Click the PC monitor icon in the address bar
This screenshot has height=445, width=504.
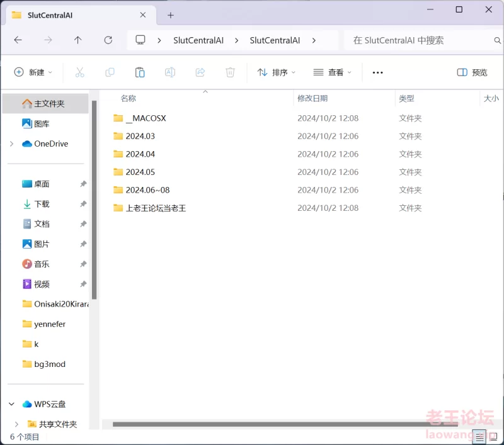tap(140, 40)
